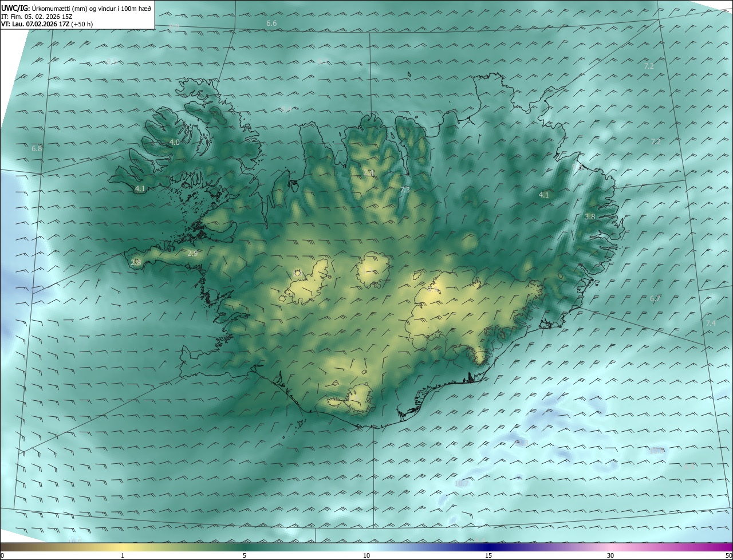Image resolution: width=733 pixels, height=560 pixels.
Task: Click the '6.6' value north of Iceland
Action: (x=271, y=23)
